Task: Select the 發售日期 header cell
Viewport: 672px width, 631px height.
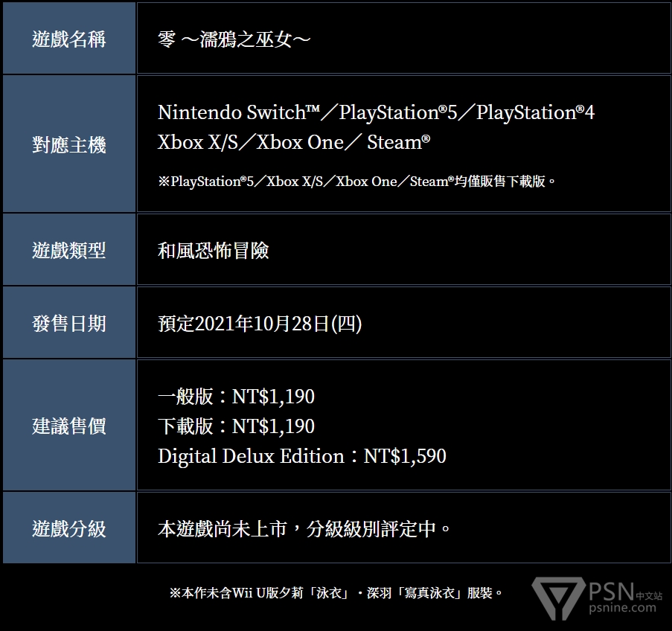Action: point(69,323)
